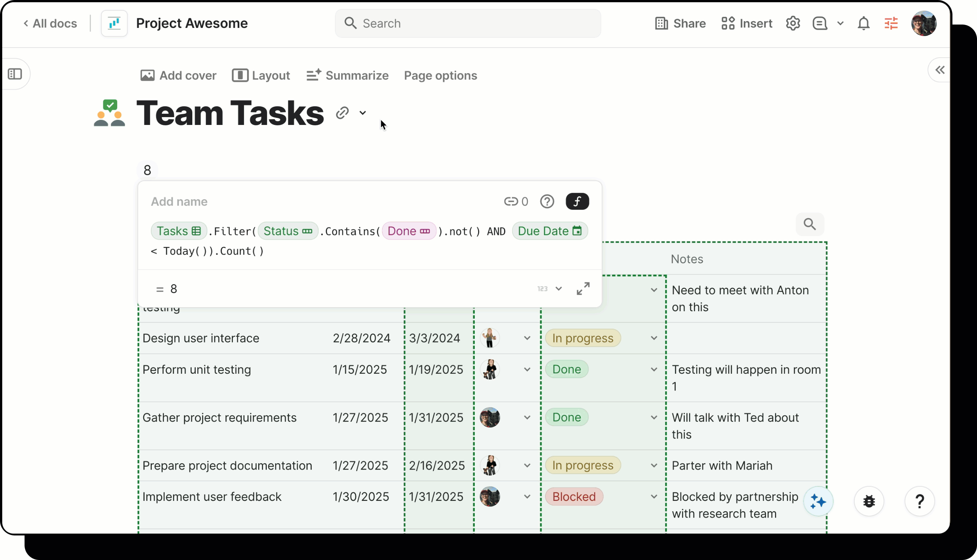Report a bug with the bug icon
Viewport: 977px width, 560px height.
click(x=869, y=501)
